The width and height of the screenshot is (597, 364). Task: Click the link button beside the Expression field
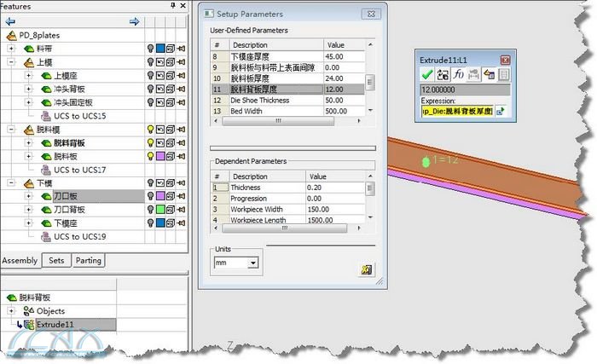click(x=501, y=111)
